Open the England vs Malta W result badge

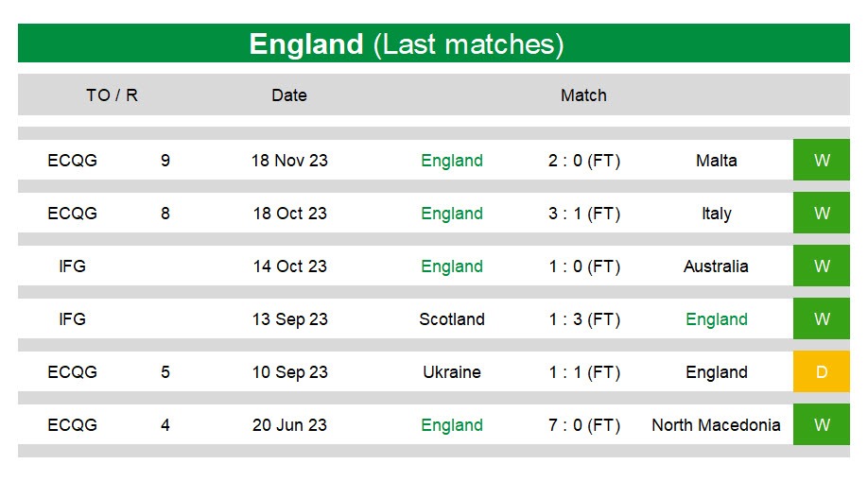[822, 160]
